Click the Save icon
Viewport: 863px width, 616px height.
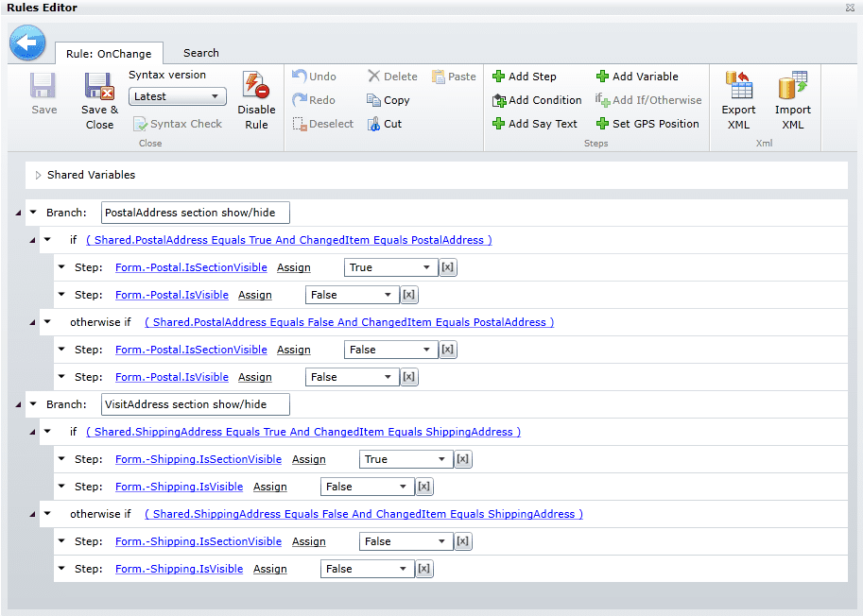(x=43, y=92)
